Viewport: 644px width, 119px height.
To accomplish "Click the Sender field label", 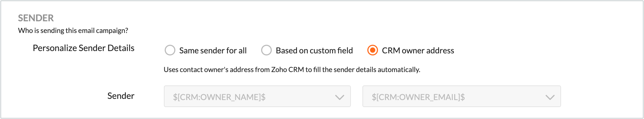I will click(121, 96).
